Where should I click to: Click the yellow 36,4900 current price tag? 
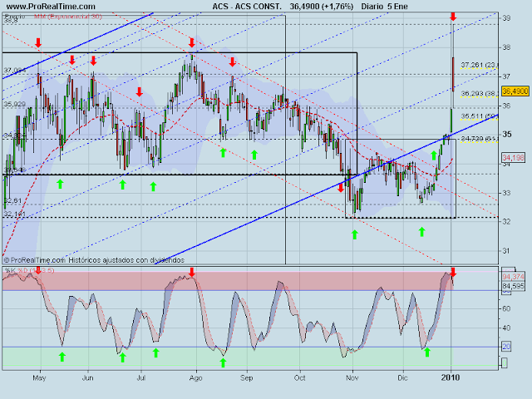[x=515, y=91]
